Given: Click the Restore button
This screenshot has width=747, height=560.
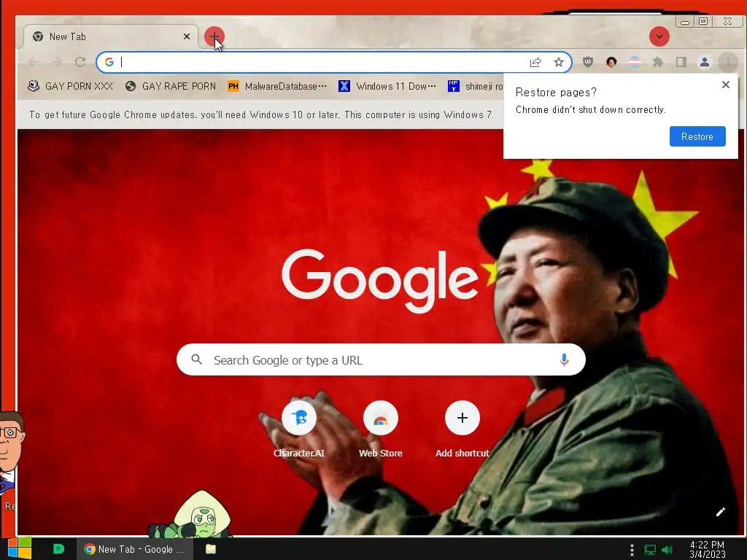Looking at the screenshot, I should 697,136.
